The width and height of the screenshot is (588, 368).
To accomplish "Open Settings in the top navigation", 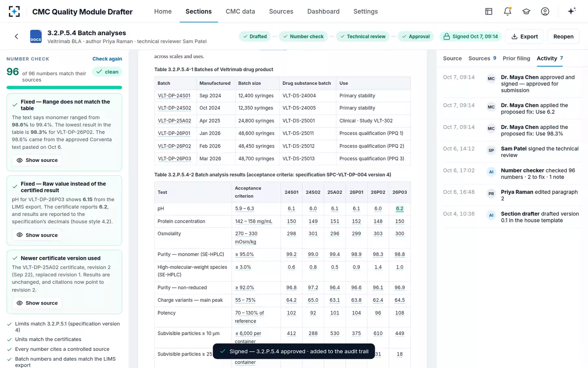I will (365, 11).
